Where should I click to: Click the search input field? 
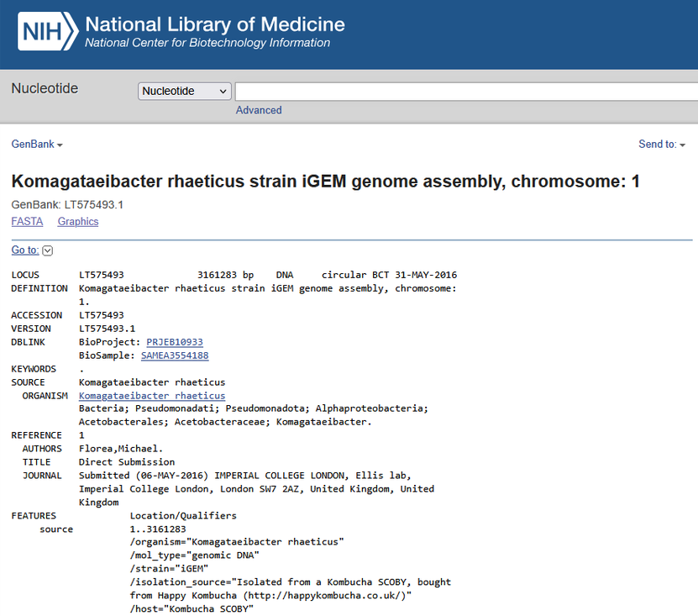(x=466, y=92)
